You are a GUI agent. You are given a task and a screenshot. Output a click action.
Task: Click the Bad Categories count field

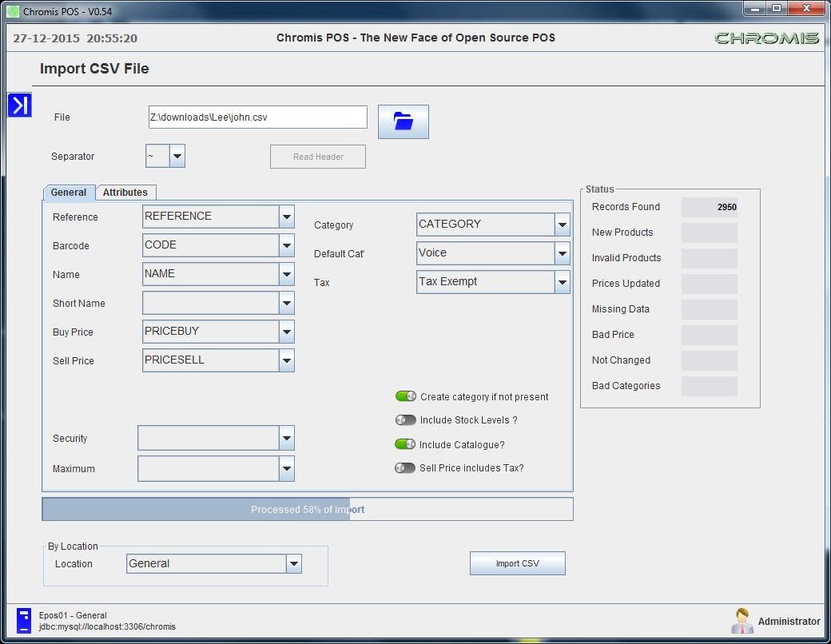coord(709,386)
